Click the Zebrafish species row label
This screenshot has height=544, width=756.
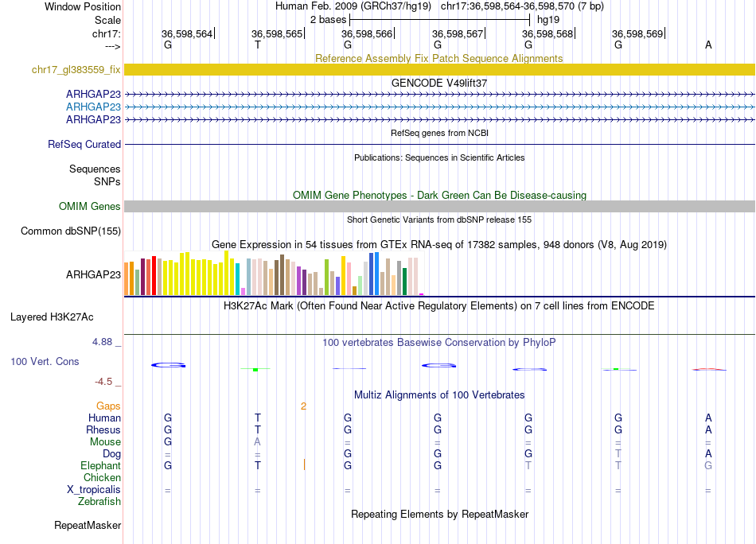pos(99,502)
